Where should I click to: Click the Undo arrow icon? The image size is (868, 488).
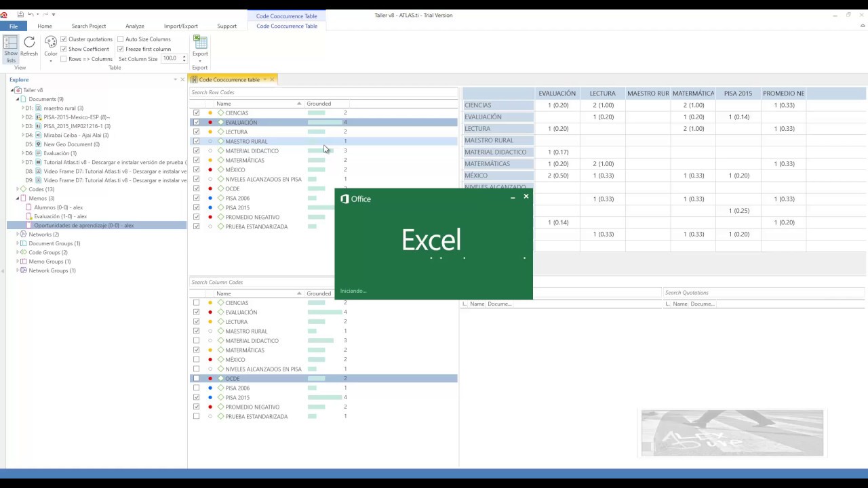click(x=31, y=14)
